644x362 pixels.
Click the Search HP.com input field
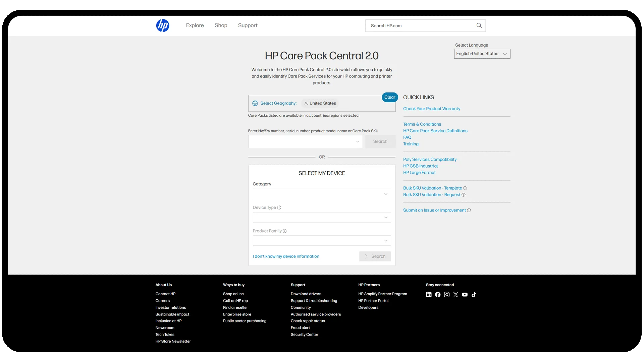(419, 25)
